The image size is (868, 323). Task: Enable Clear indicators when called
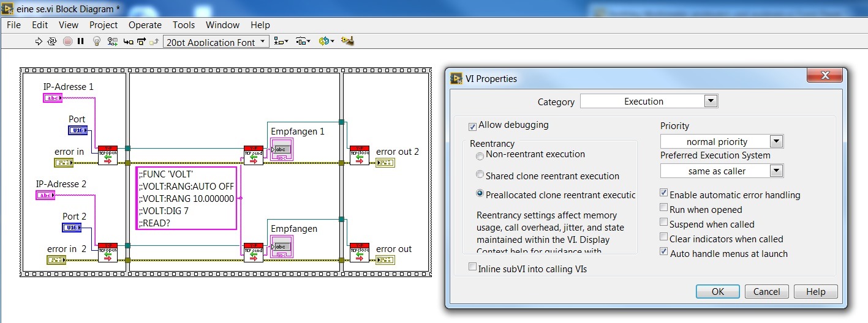(664, 237)
